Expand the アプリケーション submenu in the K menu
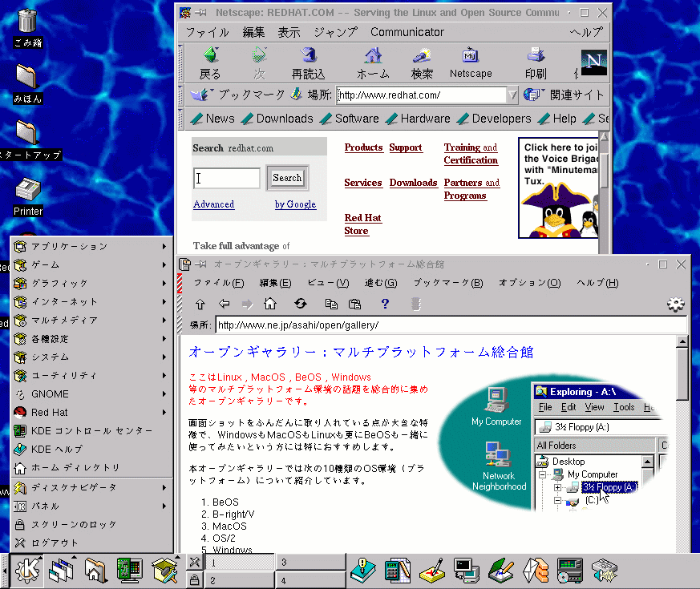Viewport: 700px width, 589px height. pyautogui.click(x=91, y=246)
